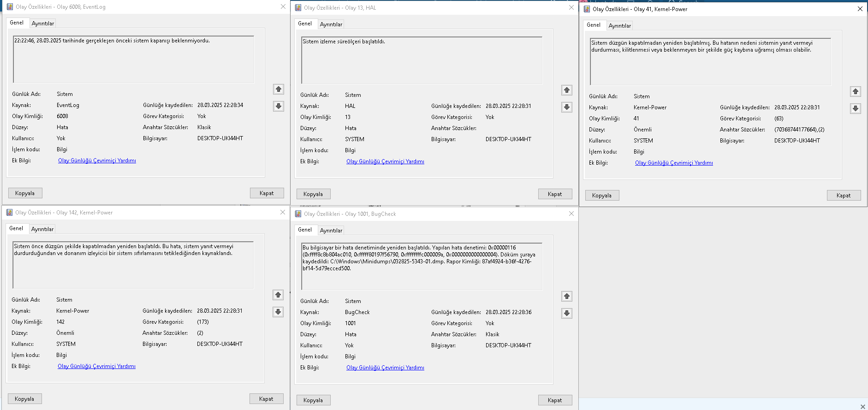Close the Olay 41 Kernel-Power window with X

[860, 9]
